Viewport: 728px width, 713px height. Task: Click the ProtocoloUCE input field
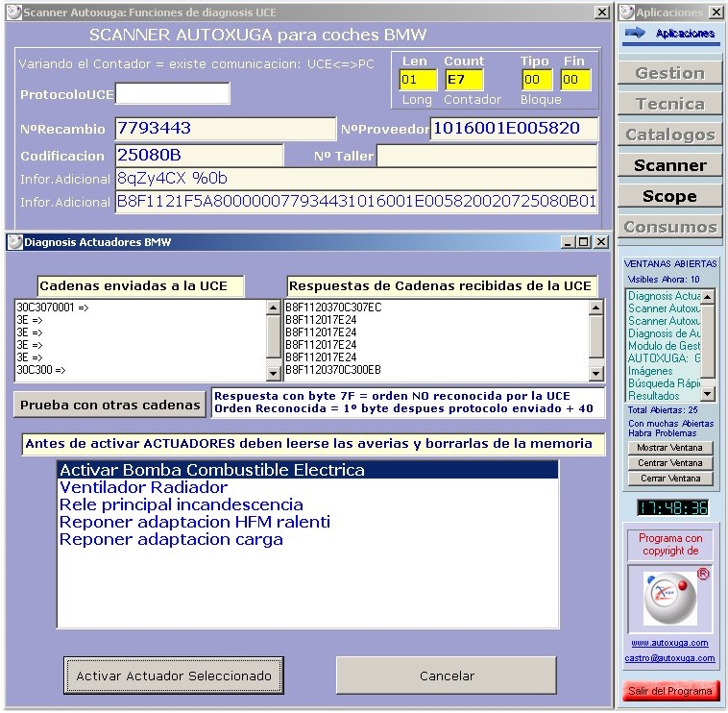172,94
